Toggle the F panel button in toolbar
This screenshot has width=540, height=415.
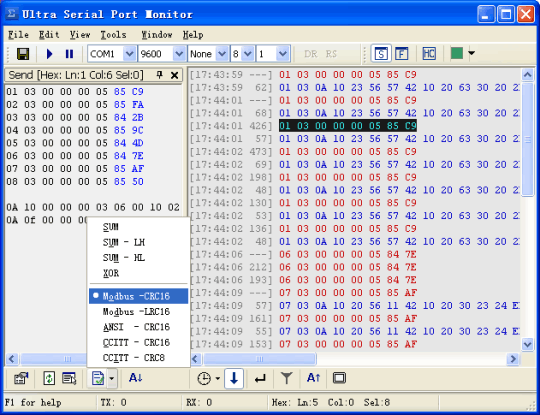(402, 54)
